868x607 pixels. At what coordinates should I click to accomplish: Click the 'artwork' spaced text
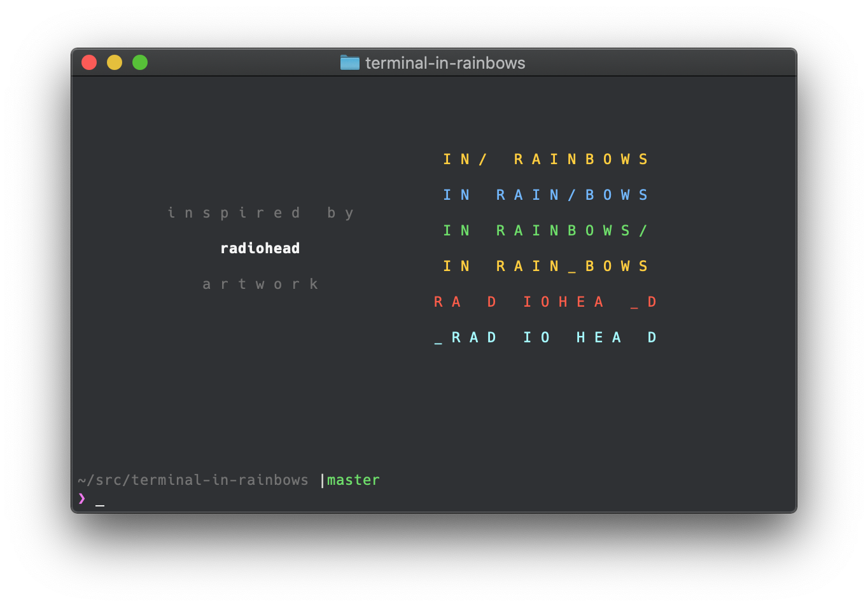coord(260,284)
